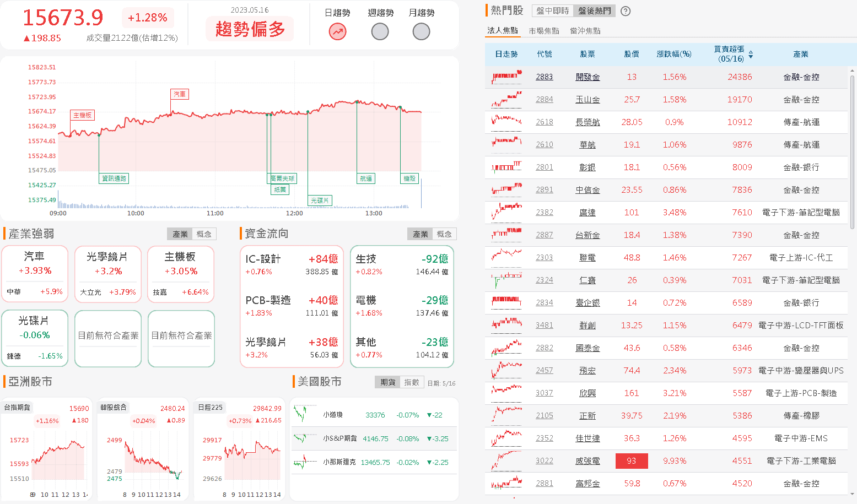Click the 聯電 daily trend sparkline
Image resolution: width=857 pixels, height=504 pixels.
coord(506,257)
